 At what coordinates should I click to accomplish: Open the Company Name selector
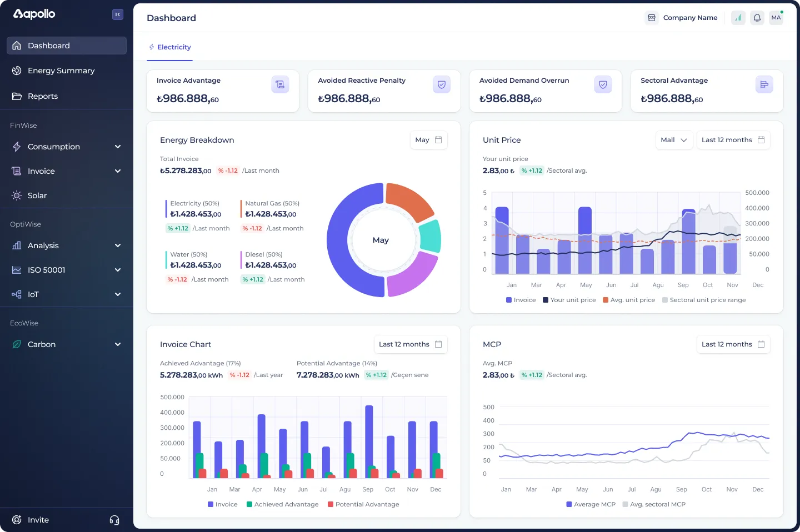(x=682, y=18)
